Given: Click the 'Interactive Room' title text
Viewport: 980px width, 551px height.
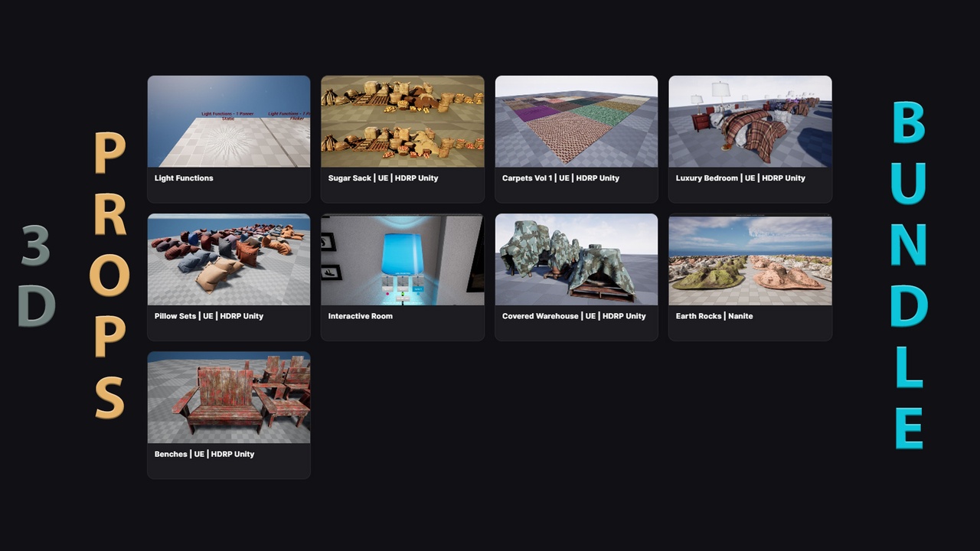Looking at the screenshot, I should [361, 316].
